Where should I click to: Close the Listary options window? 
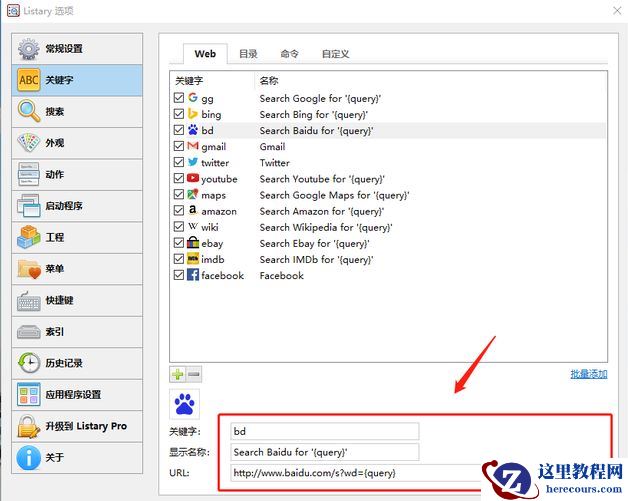tap(617, 11)
